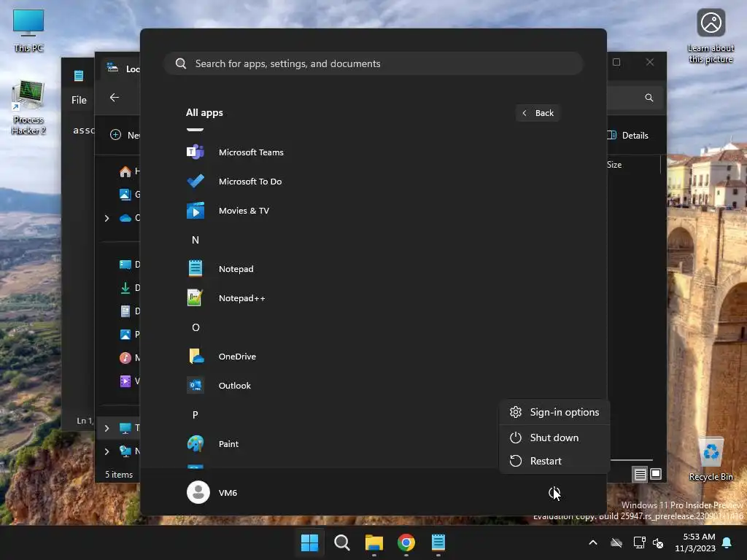Select Home icon in Explorer sidebar

click(125, 171)
